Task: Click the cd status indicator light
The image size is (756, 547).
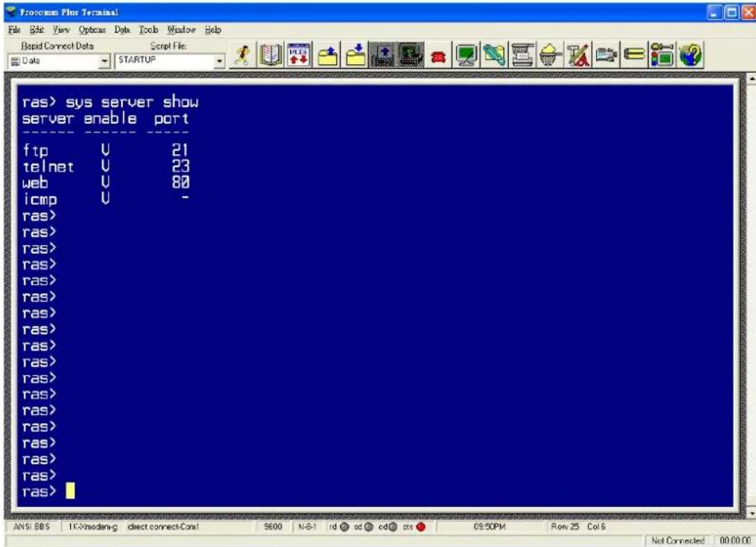Action: [392, 527]
